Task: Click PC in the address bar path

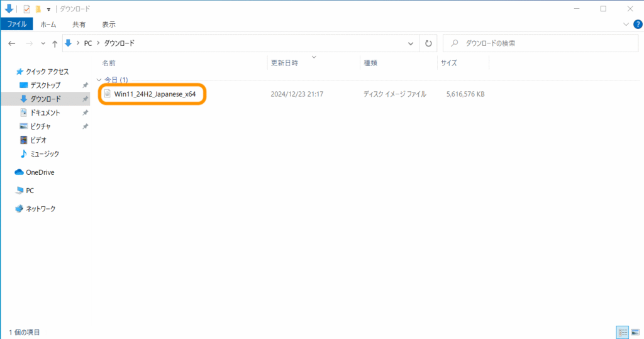Action: 88,43
